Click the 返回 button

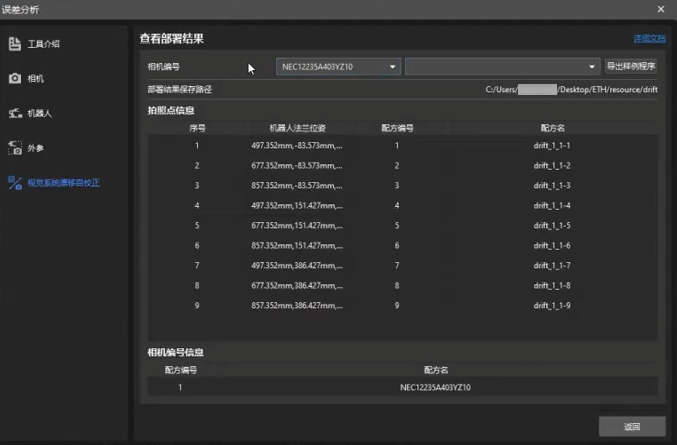tap(632, 426)
